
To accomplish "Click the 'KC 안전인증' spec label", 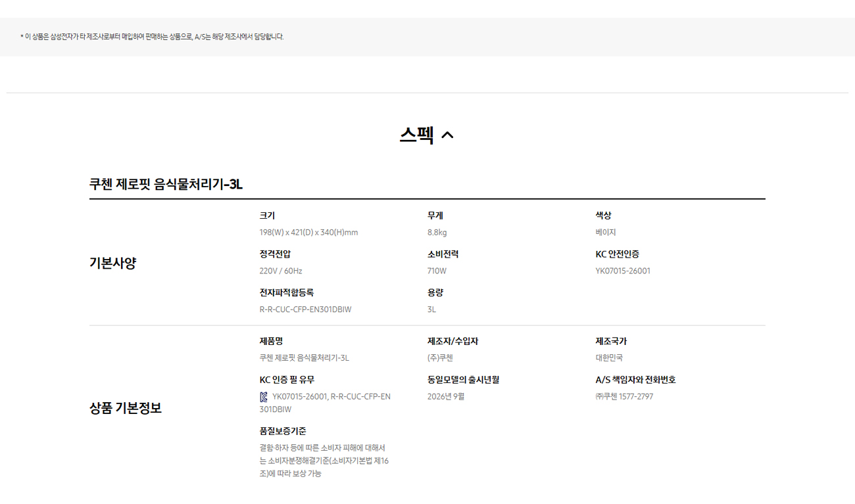I will (618, 254).
